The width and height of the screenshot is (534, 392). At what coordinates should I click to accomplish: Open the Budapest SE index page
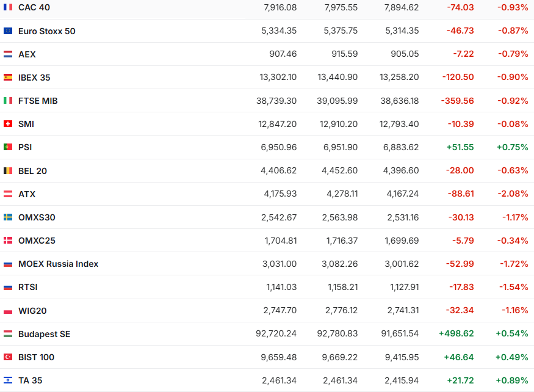point(44,334)
